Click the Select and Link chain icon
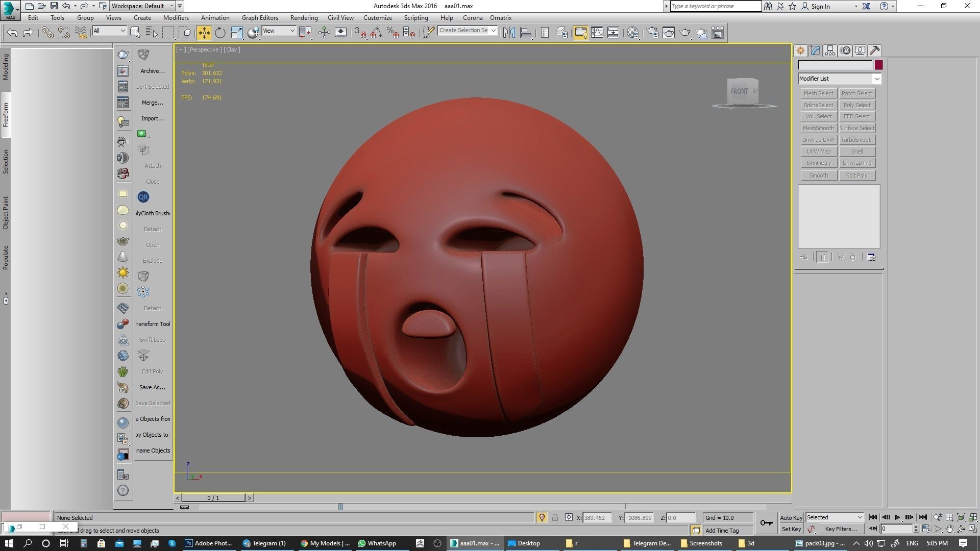This screenshot has height=551, width=980. 47,33
